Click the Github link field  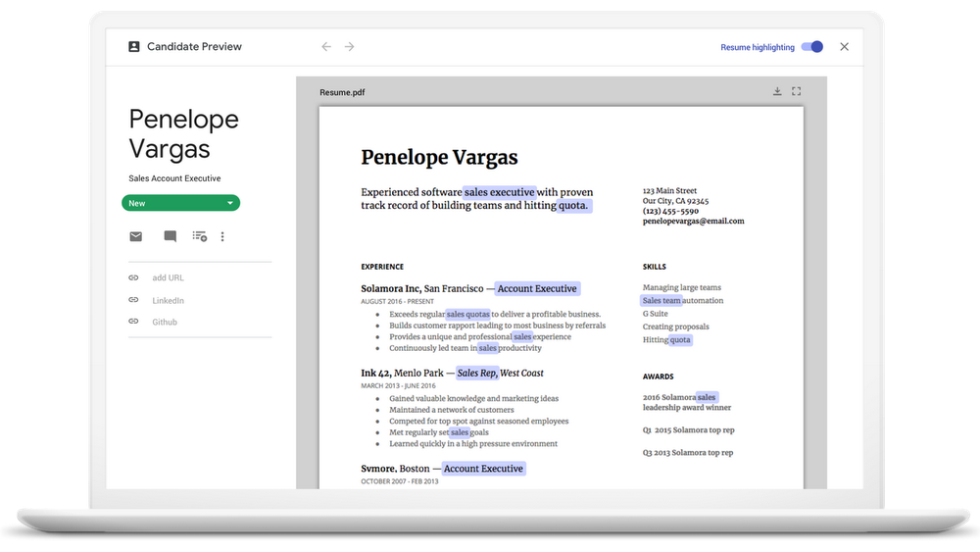165,322
